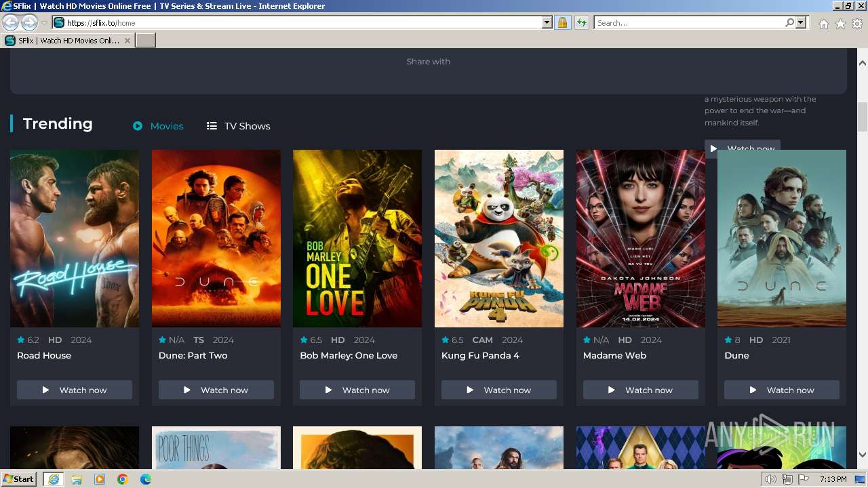Open the recent pages dropdown arrow

44,23
